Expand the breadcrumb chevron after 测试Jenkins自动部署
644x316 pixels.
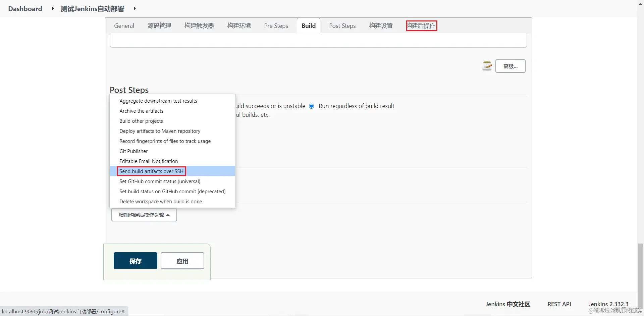coord(135,8)
